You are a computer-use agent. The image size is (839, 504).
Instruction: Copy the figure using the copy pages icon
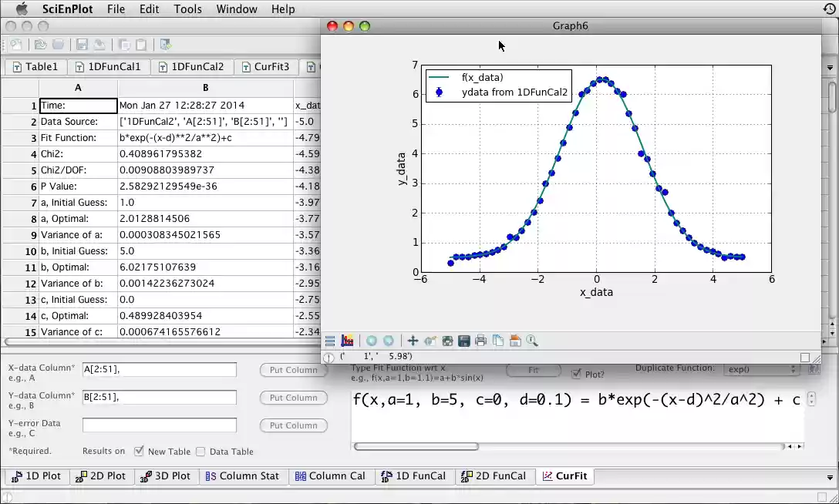click(x=498, y=340)
